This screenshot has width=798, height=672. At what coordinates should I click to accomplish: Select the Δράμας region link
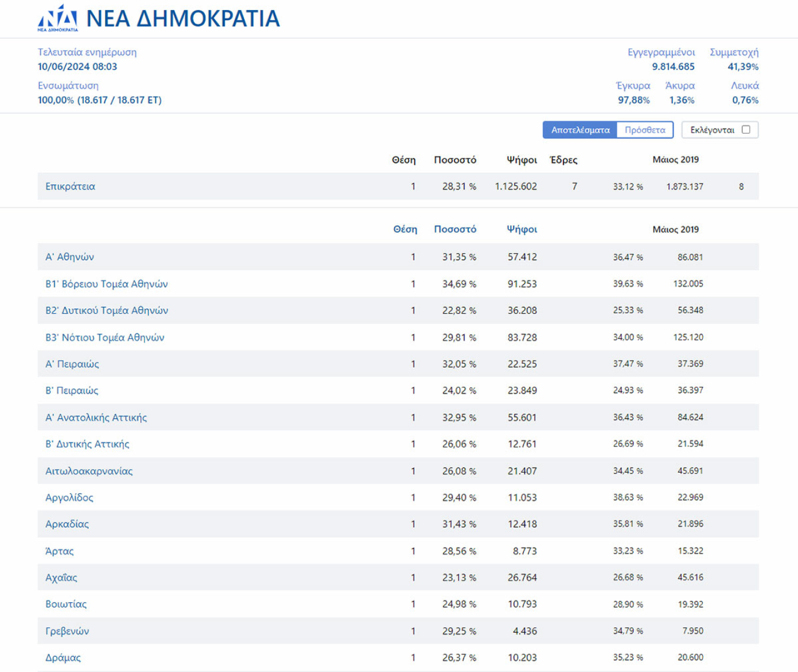63,658
